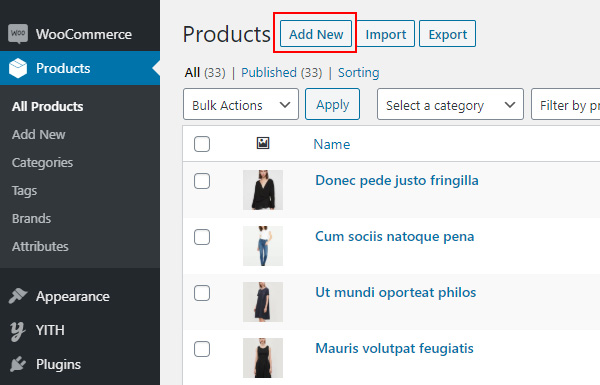The width and height of the screenshot is (600, 385).
Task: Click the black blouse product thumbnail
Action: point(263,190)
